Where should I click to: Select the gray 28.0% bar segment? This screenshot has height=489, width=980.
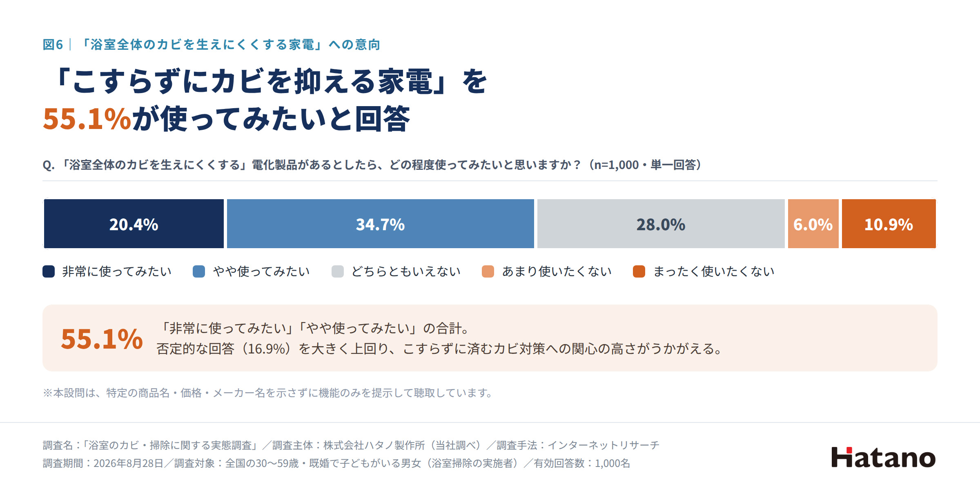coord(661,224)
